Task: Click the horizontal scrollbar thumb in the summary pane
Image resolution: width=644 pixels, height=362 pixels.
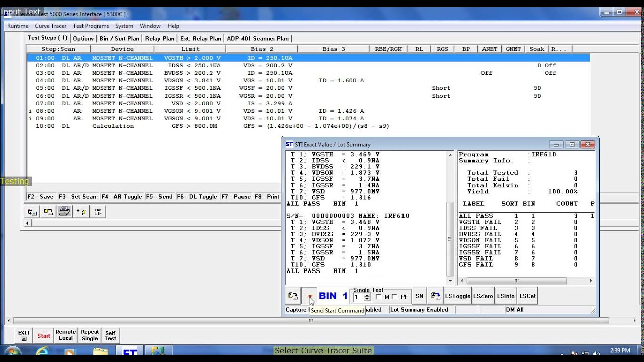Action: pos(516,281)
